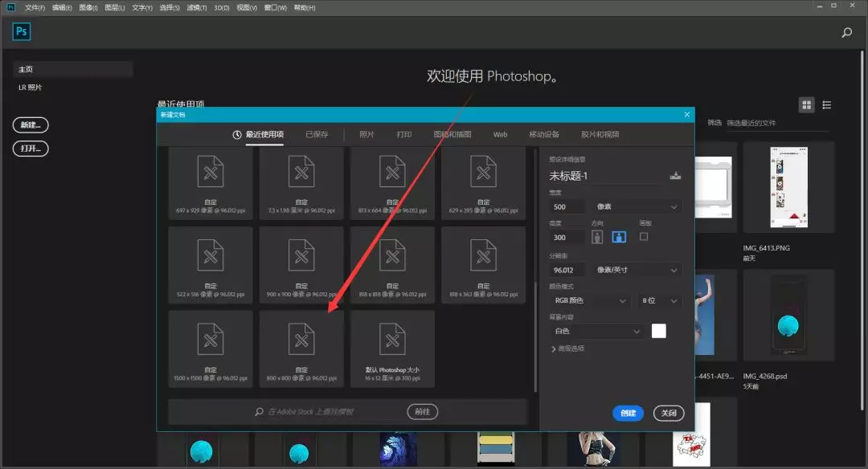This screenshot has width=868, height=469.
Task: Click the save preset icon beside 未标题-1
Action: click(675, 176)
